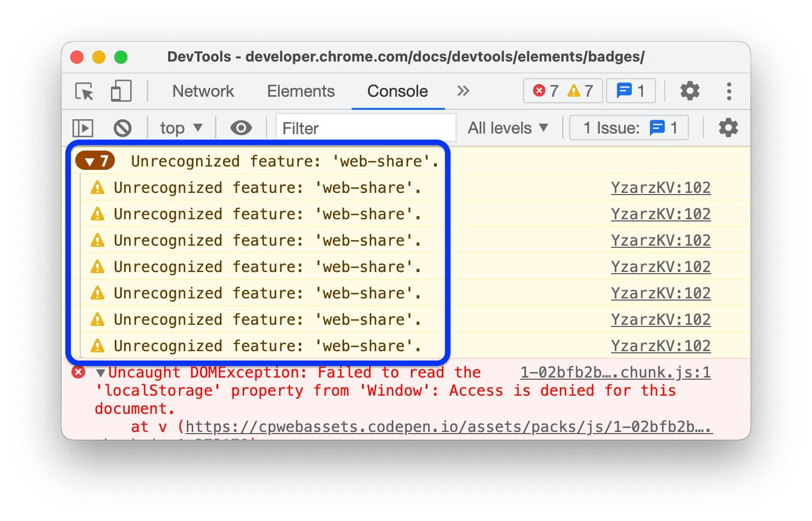
Task: Switch to the Elements tab
Action: (x=301, y=91)
